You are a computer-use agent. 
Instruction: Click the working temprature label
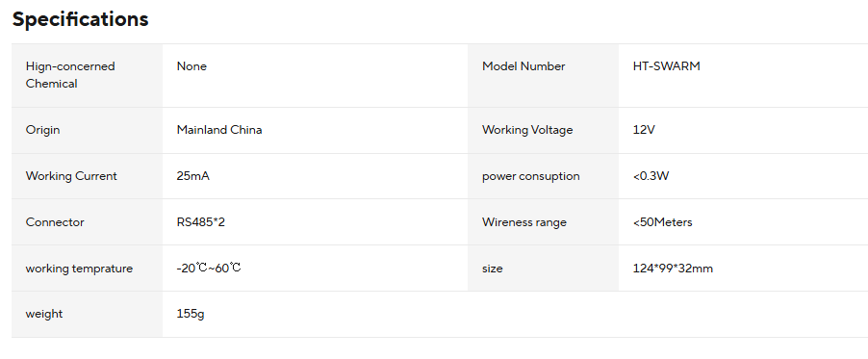[79, 269]
